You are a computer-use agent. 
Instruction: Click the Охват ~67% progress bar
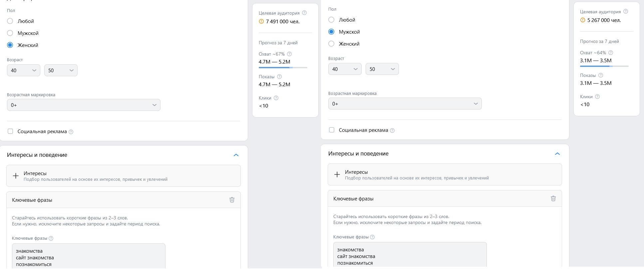click(x=283, y=68)
